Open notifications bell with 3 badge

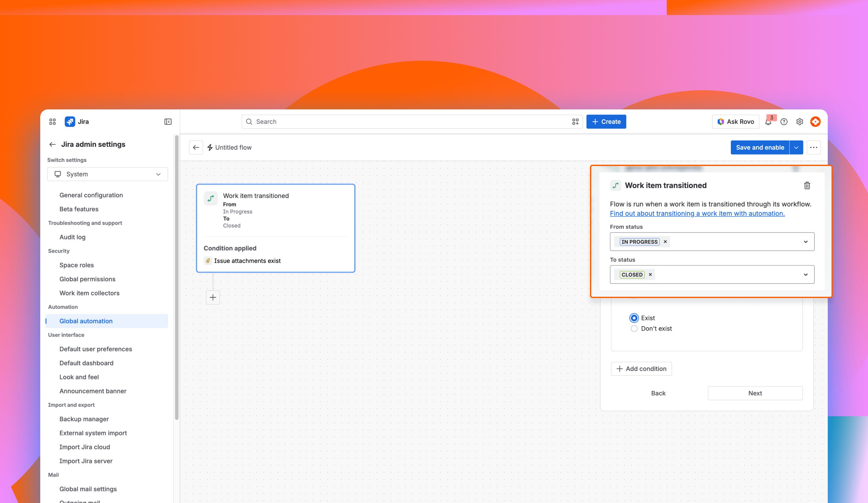pos(768,122)
